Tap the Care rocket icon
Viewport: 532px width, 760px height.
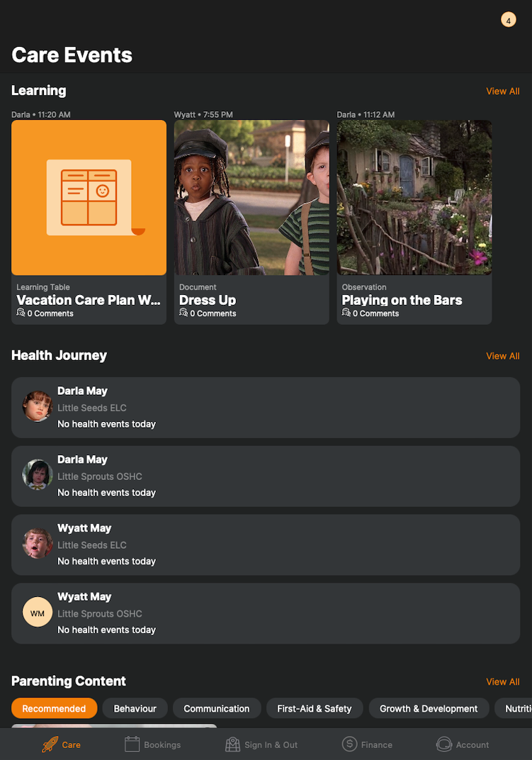click(50, 744)
